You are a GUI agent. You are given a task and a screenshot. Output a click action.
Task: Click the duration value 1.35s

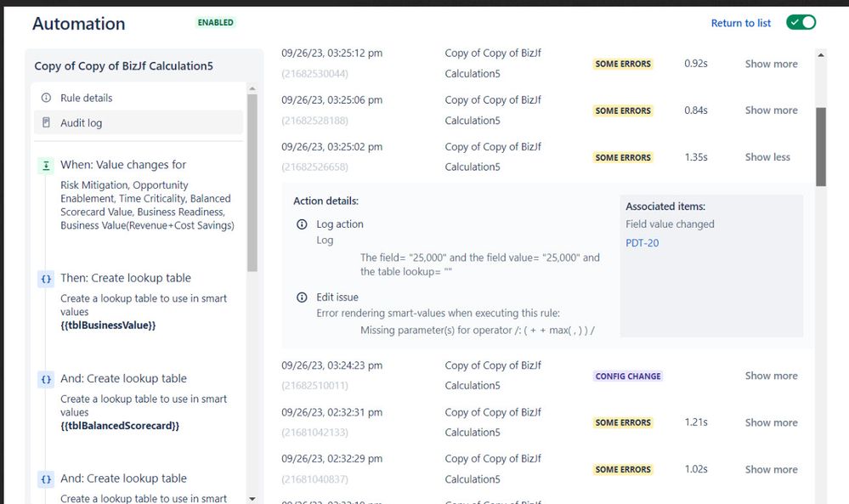tap(696, 157)
